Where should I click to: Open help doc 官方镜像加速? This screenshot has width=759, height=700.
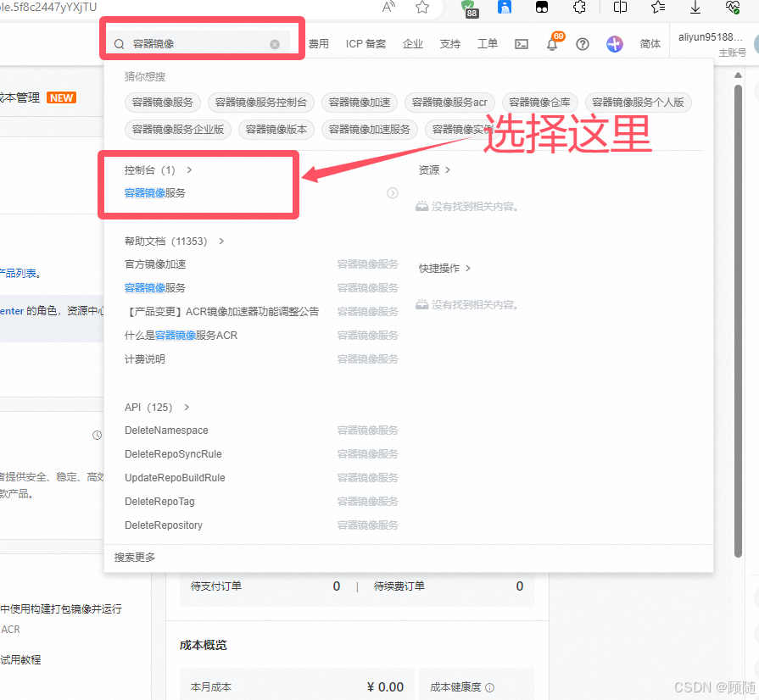(x=155, y=264)
